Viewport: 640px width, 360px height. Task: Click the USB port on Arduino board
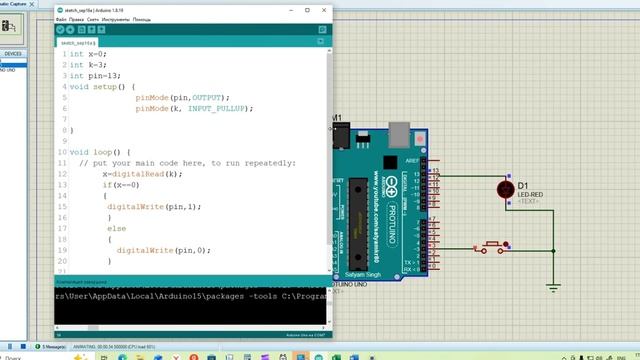tap(399, 134)
